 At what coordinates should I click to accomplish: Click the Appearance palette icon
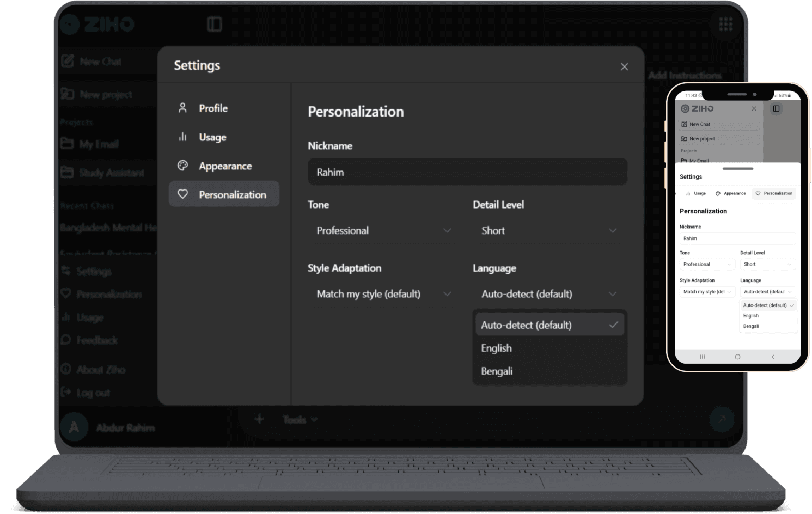[182, 166]
